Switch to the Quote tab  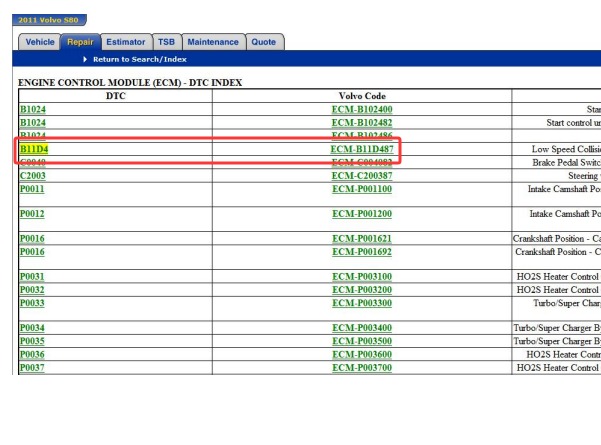pos(264,42)
